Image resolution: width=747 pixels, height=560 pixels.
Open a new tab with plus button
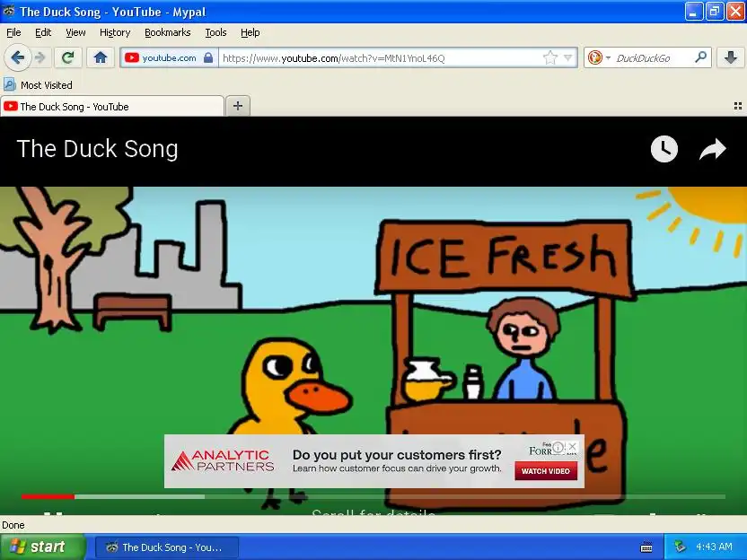(238, 106)
